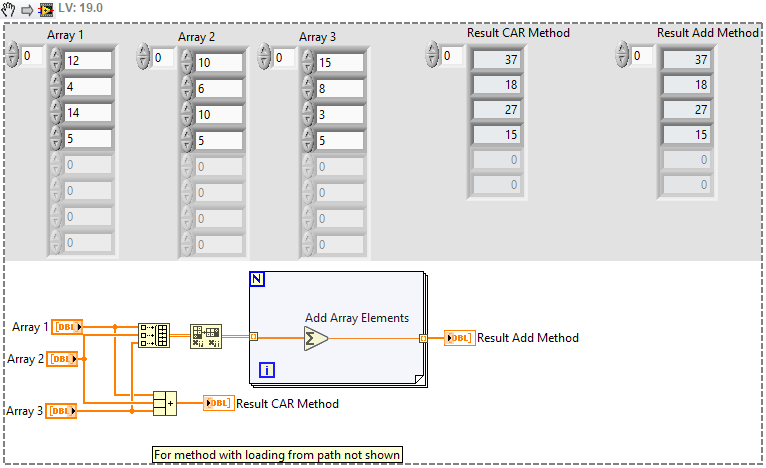Click Array 1 element field with value 14

[88, 112]
